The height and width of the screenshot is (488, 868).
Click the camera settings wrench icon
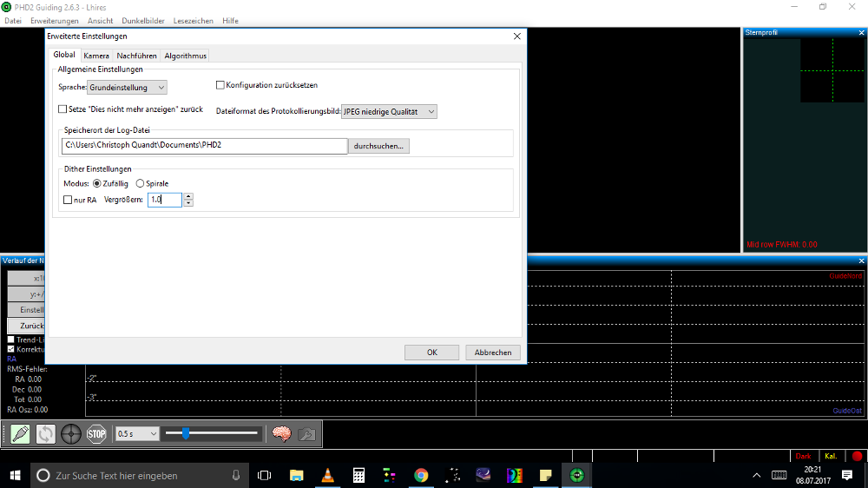(306, 433)
